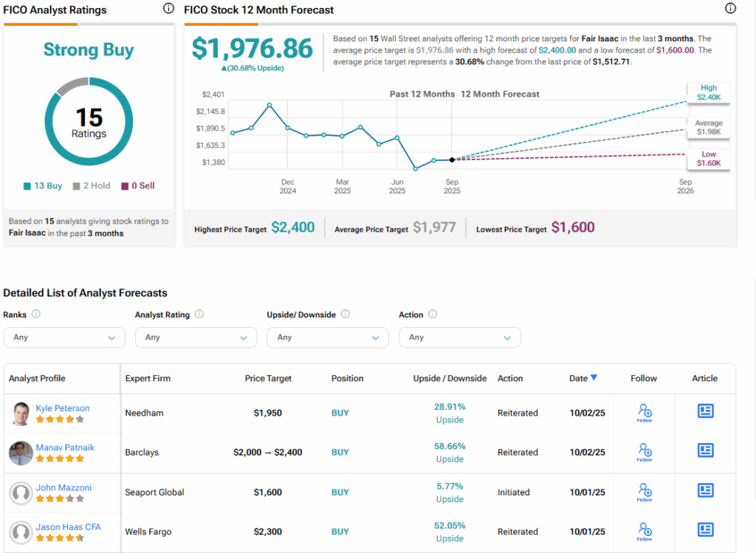Expand the Ranks dropdown filter
Image resolution: width=756 pixels, height=553 pixels.
tap(64, 337)
